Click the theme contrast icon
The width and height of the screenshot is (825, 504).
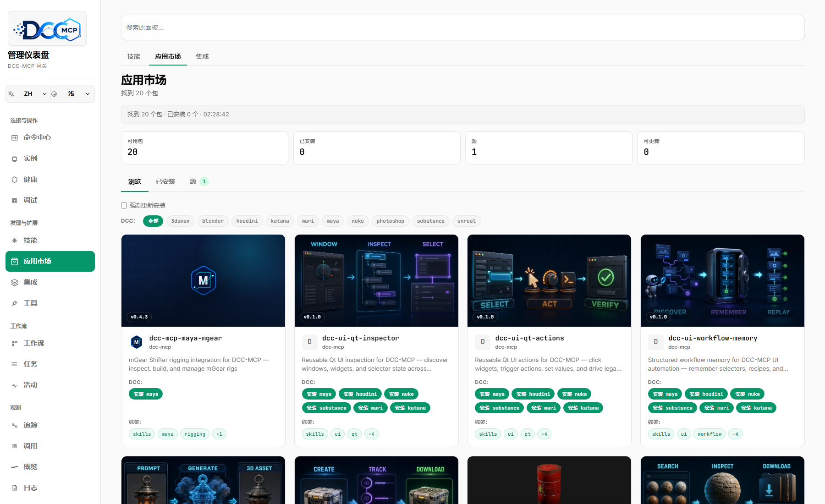coord(54,94)
